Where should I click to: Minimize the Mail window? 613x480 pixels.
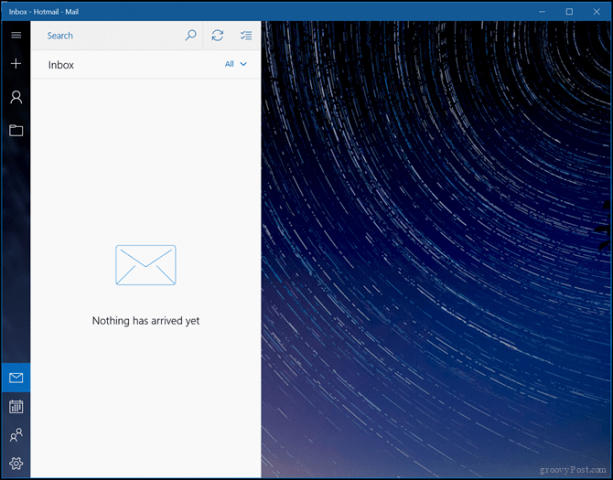[542, 12]
